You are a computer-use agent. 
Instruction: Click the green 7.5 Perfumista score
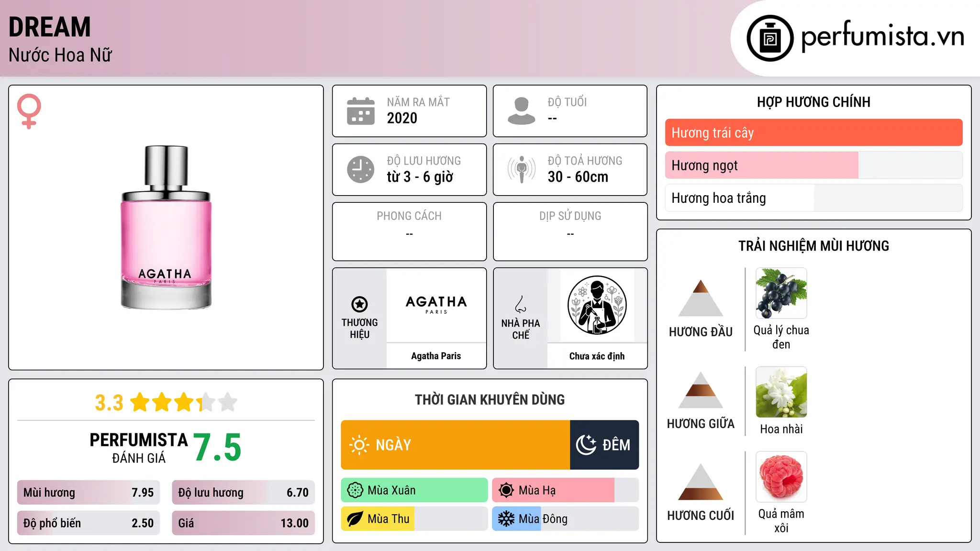click(217, 447)
